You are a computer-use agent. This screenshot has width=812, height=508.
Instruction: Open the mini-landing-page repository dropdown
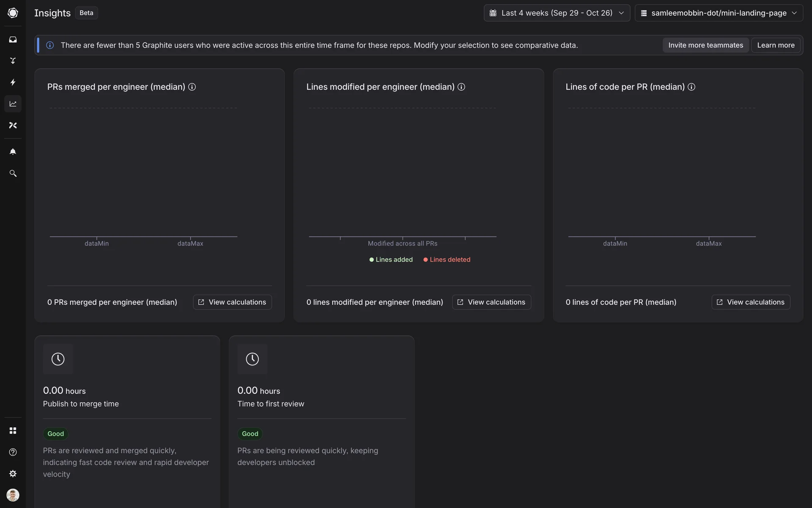point(719,13)
